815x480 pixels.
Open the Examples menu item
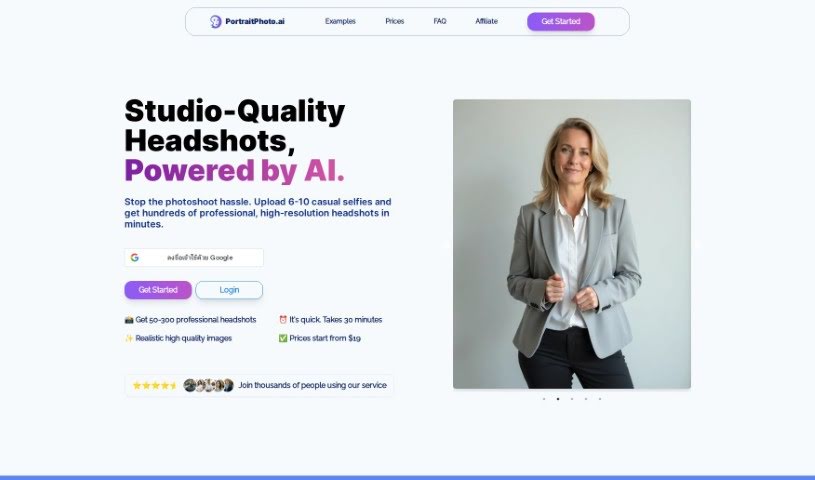click(x=340, y=21)
